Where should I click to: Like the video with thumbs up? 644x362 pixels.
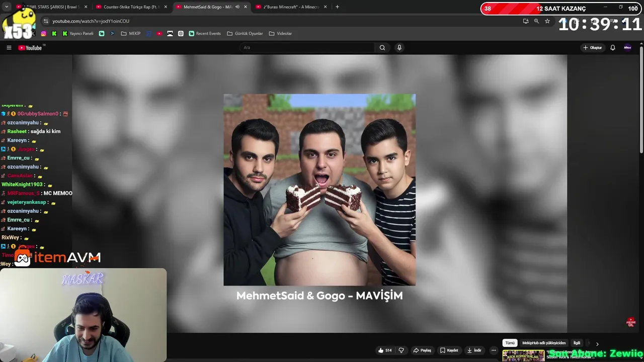click(x=385, y=350)
